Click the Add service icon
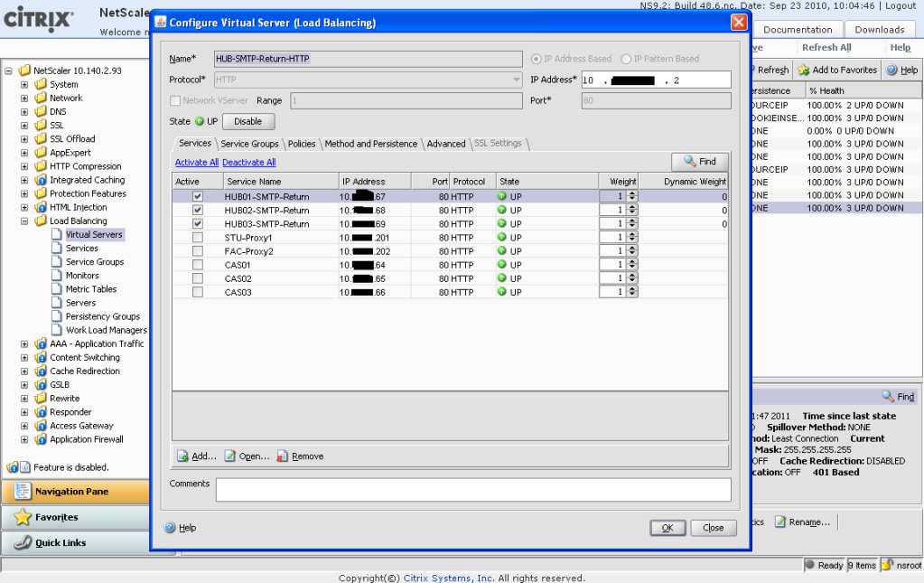 pyautogui.click(x=182, y=456)
